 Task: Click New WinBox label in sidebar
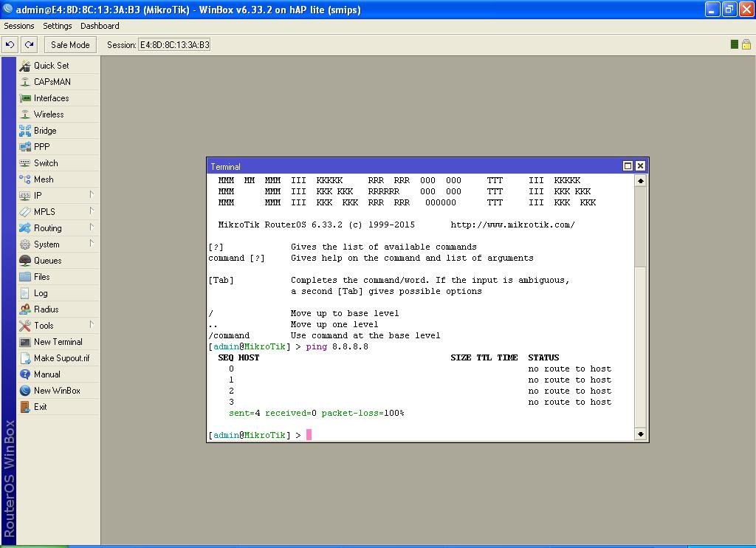point(57,391)
